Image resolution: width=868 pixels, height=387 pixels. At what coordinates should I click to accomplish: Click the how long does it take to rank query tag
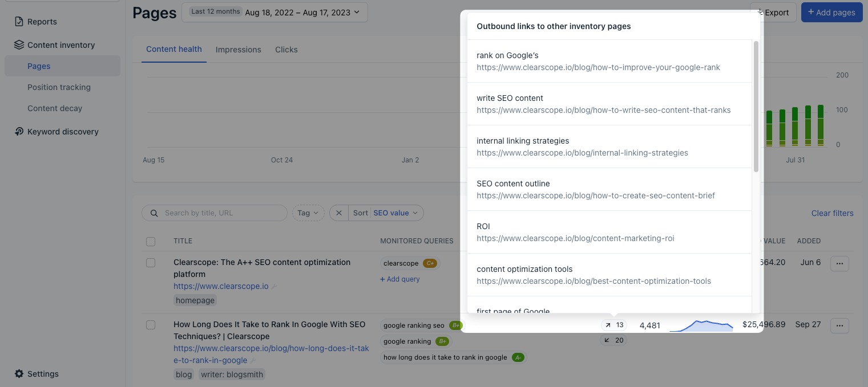point(454,357)
